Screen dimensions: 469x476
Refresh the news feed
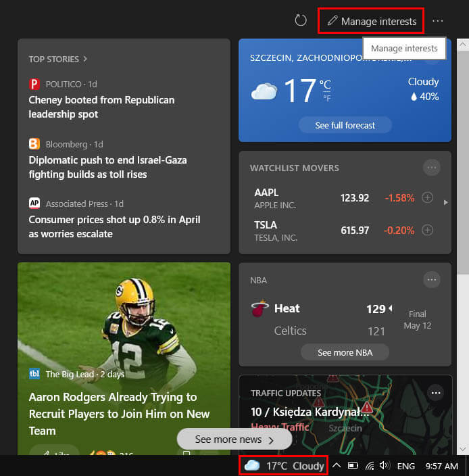click(301, 21)
